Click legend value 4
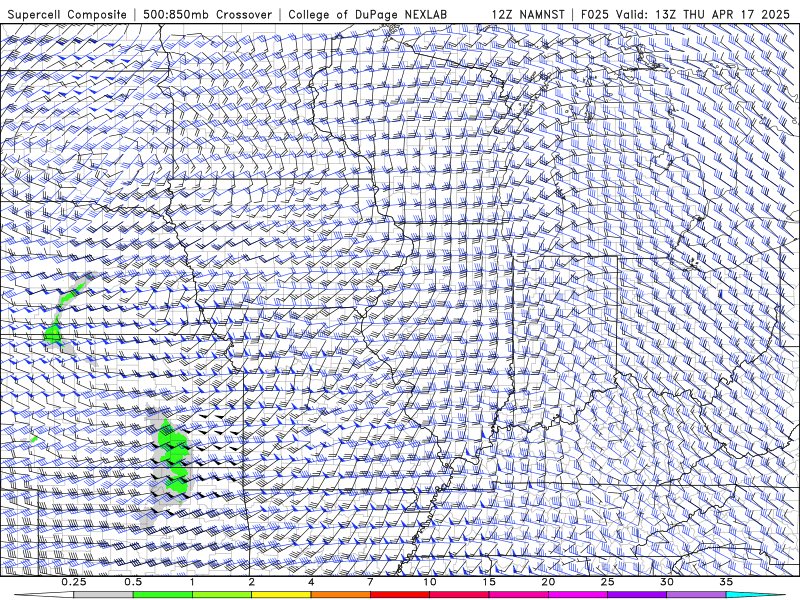800x600 pixels. point(311,582)
